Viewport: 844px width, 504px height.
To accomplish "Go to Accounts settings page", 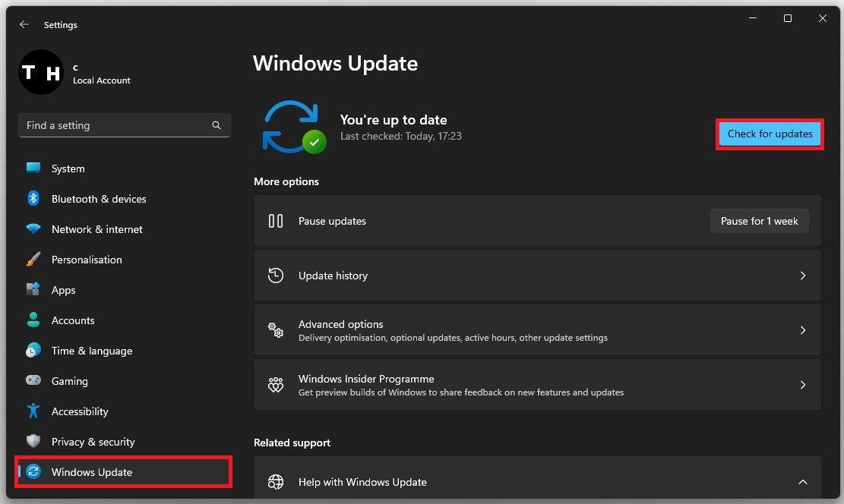I will (73, 320).
